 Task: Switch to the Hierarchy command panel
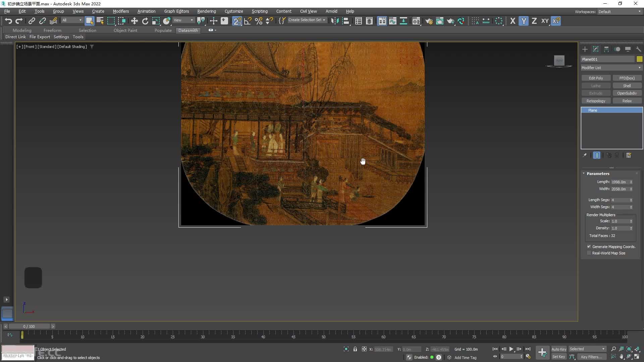[606, 49]
